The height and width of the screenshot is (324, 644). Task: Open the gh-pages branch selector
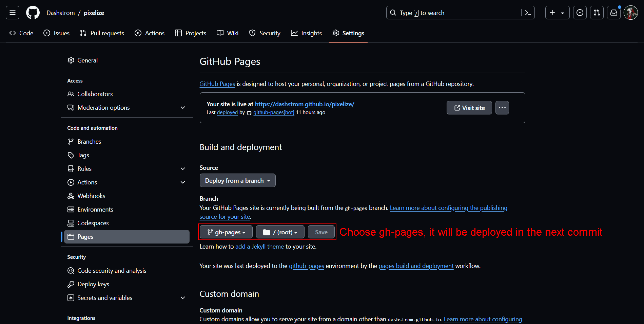tap(226, 232)
